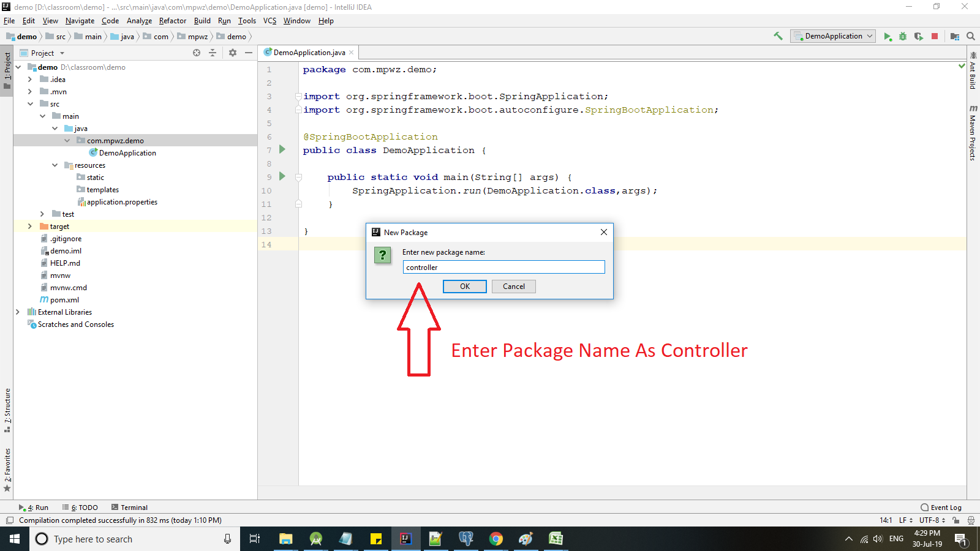This screenshot has width=980, height=551.
Task: Open Project panel settings gear
Action: click(233, 53)
